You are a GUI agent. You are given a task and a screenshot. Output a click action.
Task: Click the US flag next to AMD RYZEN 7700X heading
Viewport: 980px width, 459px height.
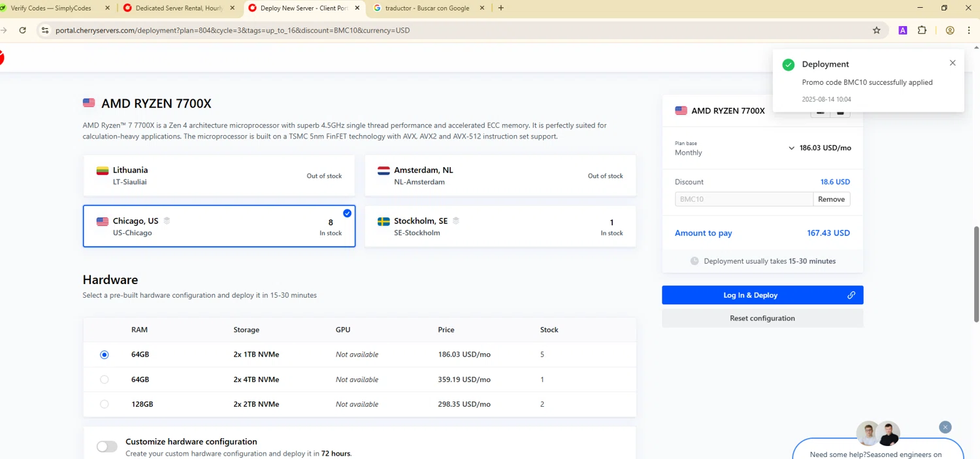pos(89,103)
